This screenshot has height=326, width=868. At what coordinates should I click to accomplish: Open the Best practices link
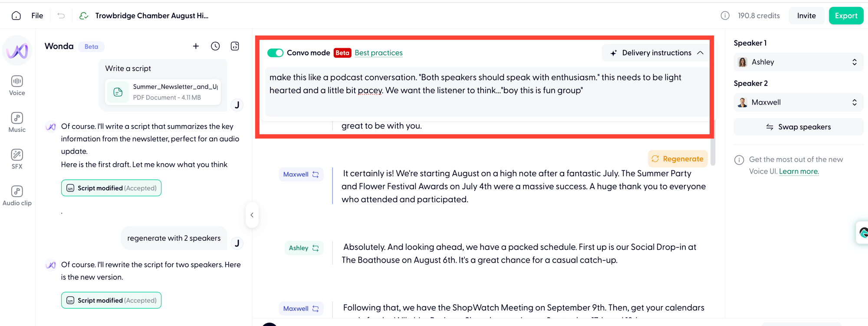coord(378,53)
